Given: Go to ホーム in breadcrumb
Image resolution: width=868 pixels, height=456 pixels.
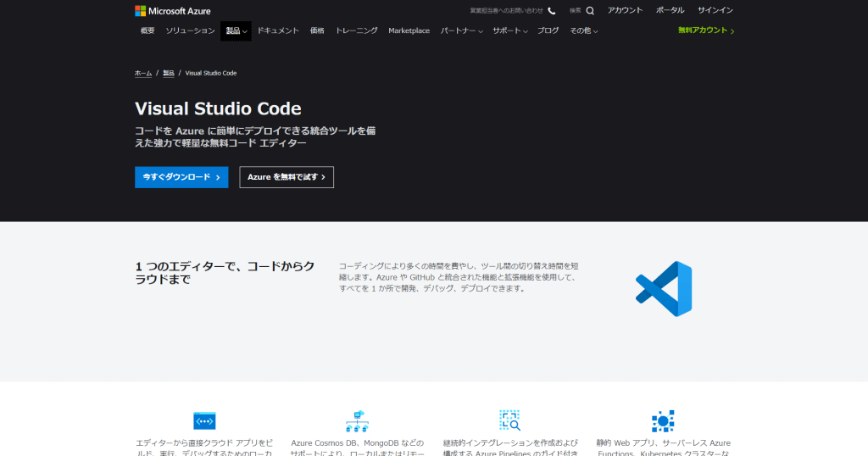Looking at the screenshot, I should [x=142, y=73].
